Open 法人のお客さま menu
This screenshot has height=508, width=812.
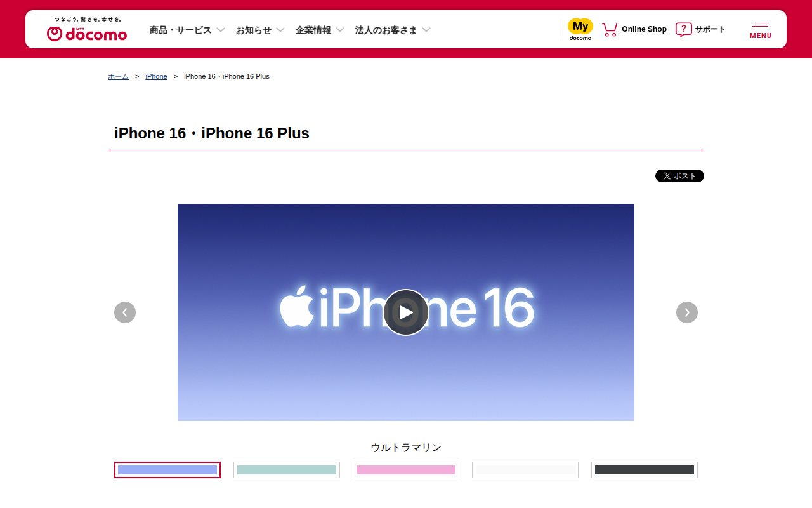[393, 30]
